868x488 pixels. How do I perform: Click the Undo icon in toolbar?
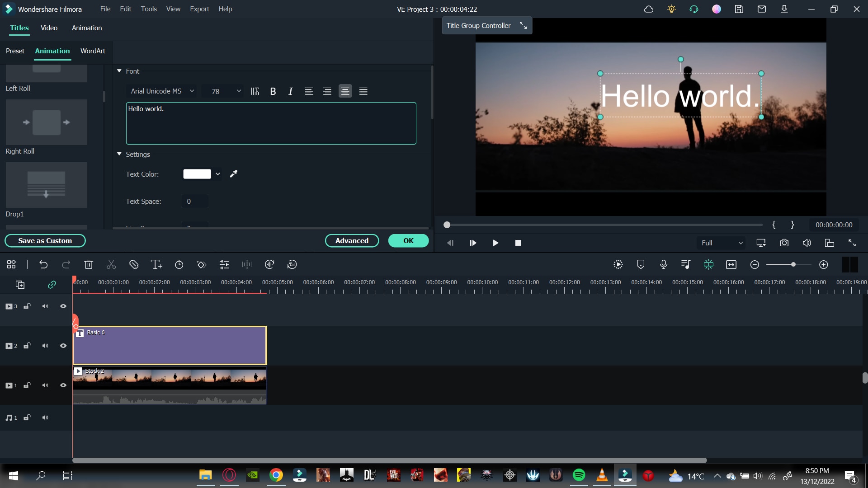click(x=43, y=264)
